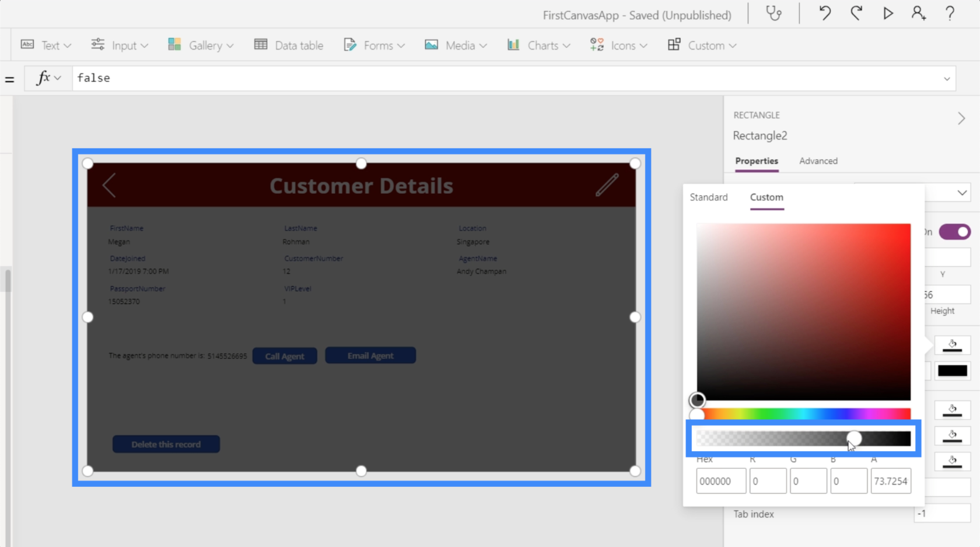Select the Standard color tab

tap(709, 197)
